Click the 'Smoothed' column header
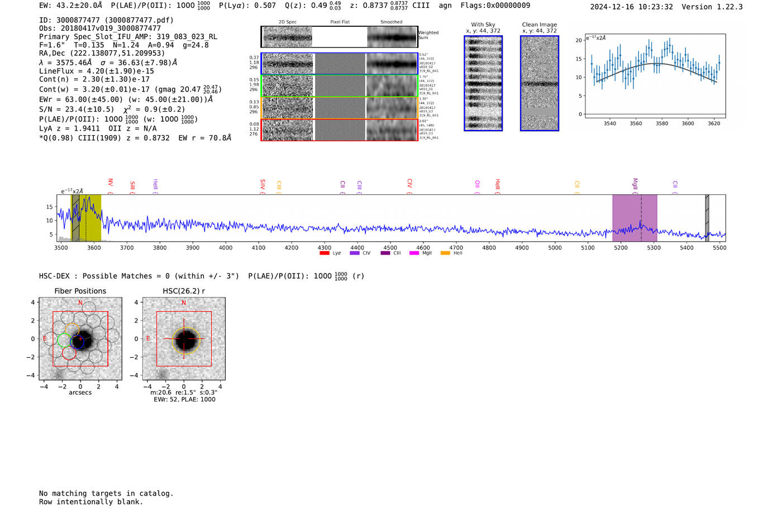The height and width of the screenshot is (532, 782). (x=391, y=22)
